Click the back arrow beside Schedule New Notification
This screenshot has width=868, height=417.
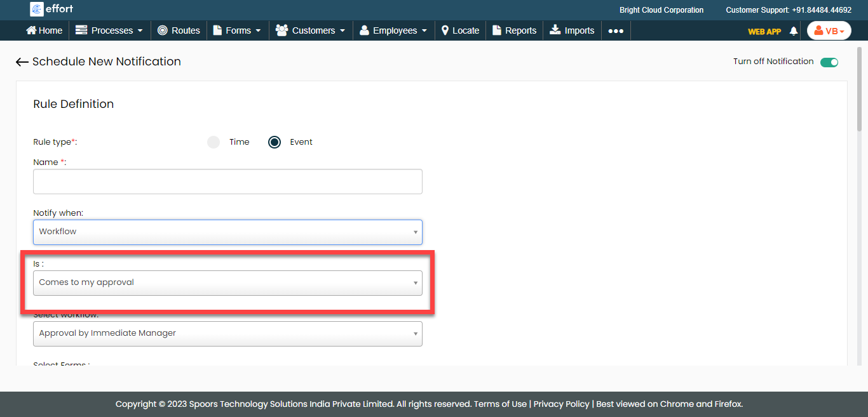[x=22, y=62]
